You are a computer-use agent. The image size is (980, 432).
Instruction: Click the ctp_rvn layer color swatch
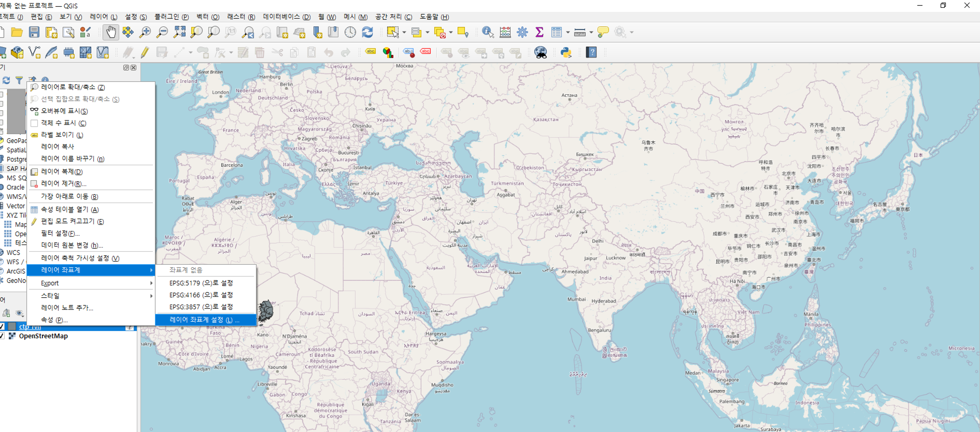tap(12, 327)
